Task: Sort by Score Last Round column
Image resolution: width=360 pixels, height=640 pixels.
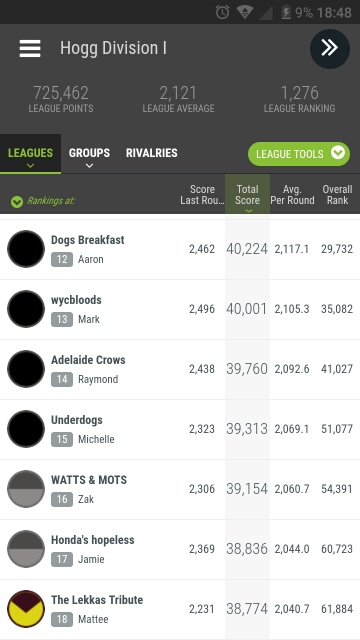Action: click(202, 195)
